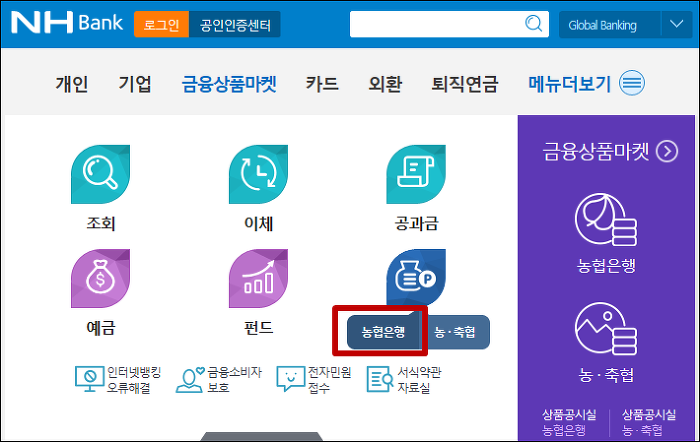Click the 농협은행 leaf coins icon
This screenshot has height=442, width=700.
tap(606, 219)
